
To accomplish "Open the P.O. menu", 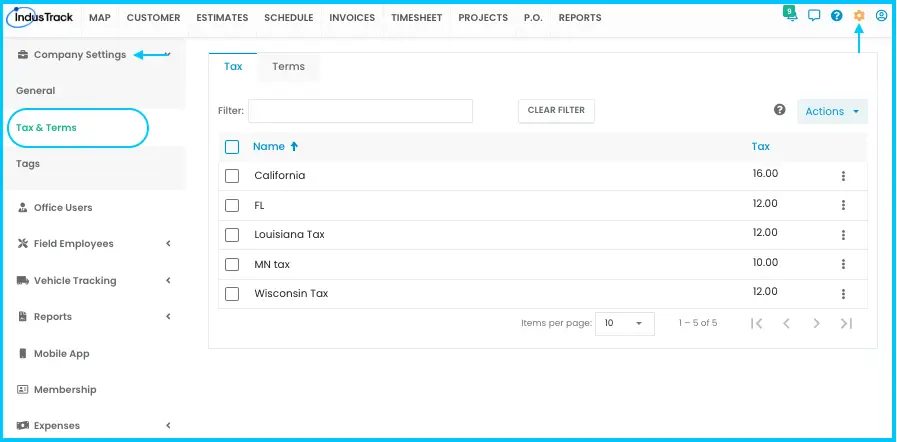I will [533, 18].
